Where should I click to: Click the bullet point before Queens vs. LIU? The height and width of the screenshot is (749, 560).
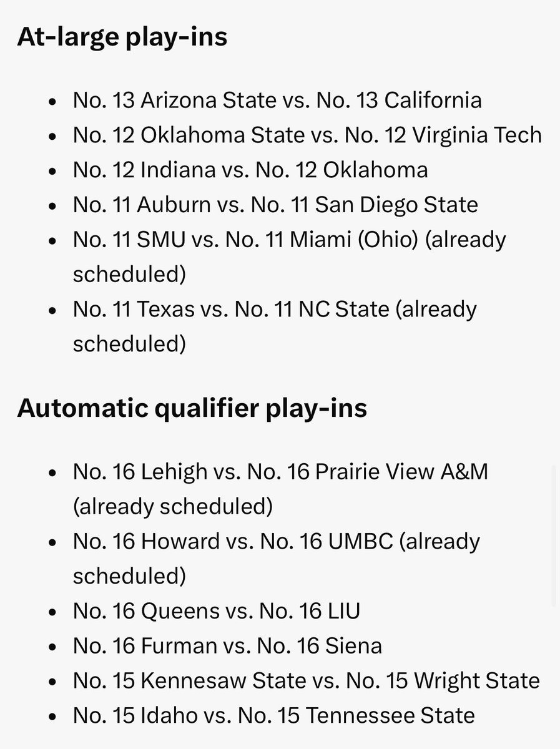click(x=54, y=612)
